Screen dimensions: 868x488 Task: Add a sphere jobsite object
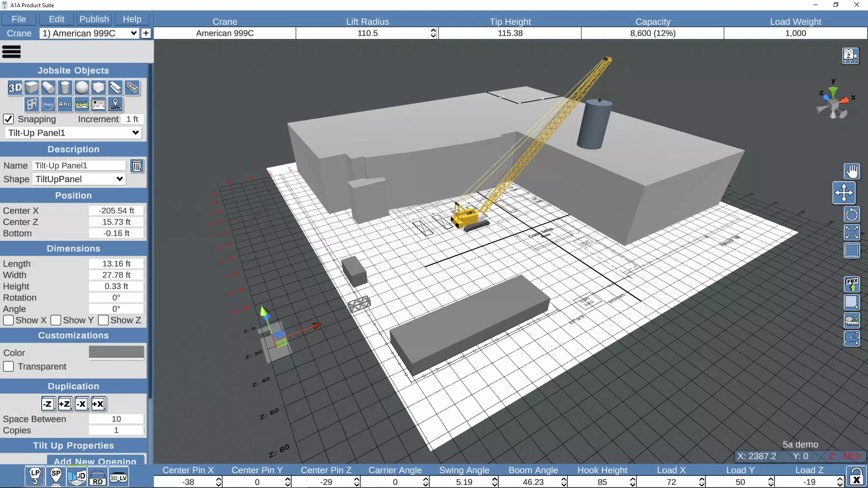click(x=82, y=88)
